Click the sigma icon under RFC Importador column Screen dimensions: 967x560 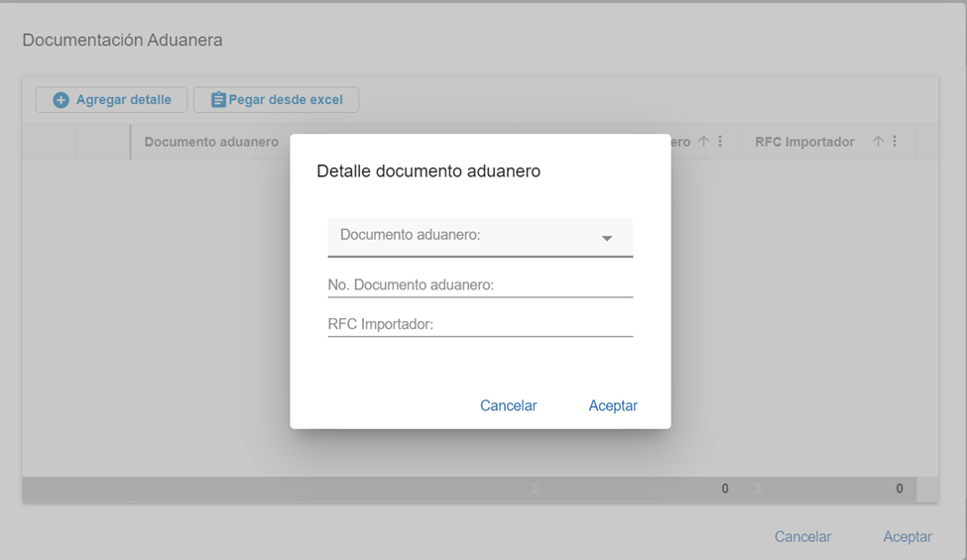click(x=759, y=489)
